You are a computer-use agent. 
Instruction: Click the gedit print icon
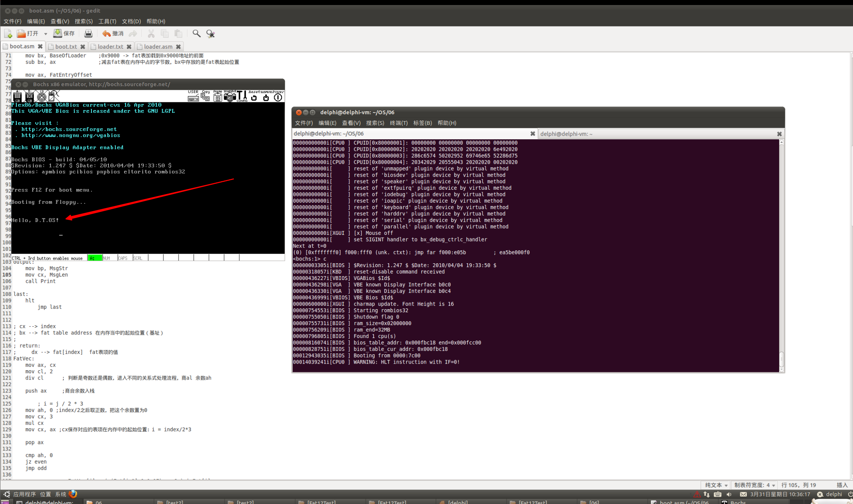click(88, 33)
